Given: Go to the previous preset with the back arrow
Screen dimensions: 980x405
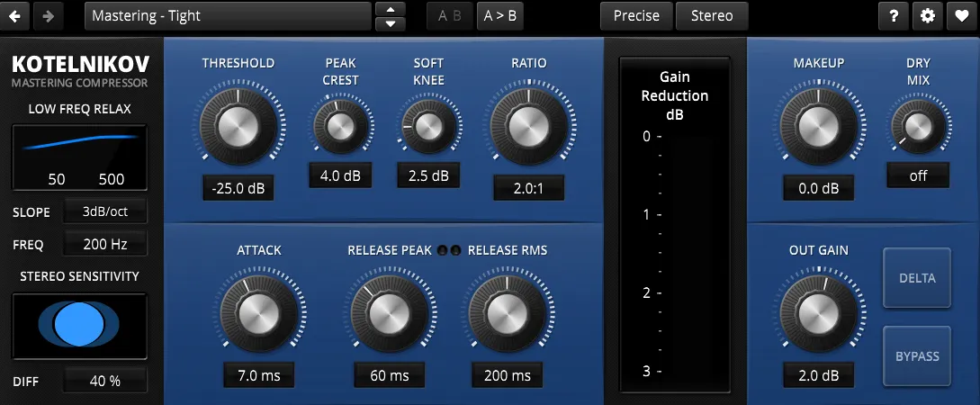Looking at the screenshot, I should point(15,16).
